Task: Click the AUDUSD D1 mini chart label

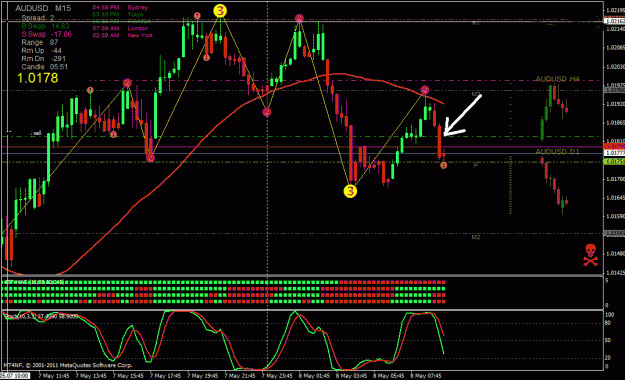Action: 557,152
